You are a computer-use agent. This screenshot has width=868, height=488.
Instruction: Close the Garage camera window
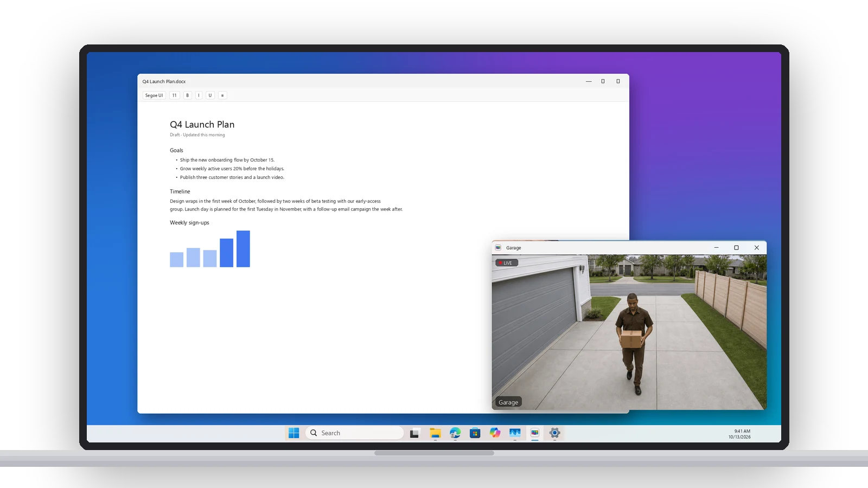point(757,248)
